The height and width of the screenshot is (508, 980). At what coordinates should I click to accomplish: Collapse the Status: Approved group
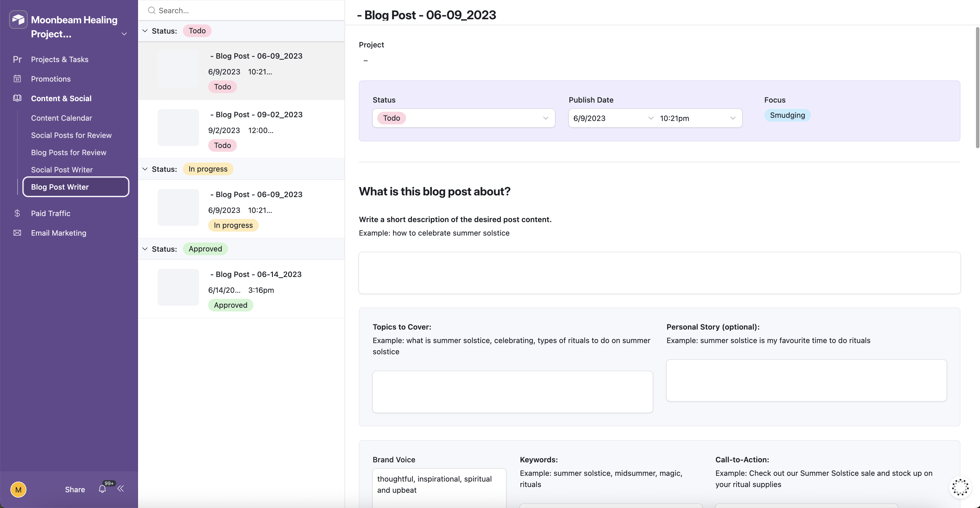click(145, 249)
